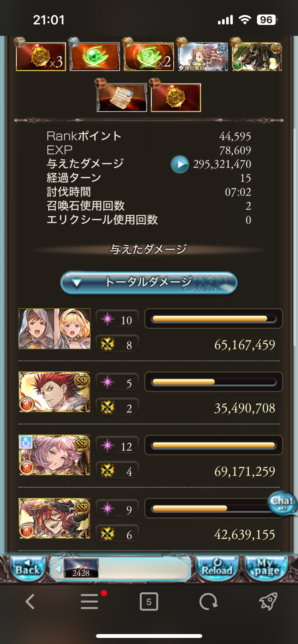
Task: Tap the red-haired SSR character with 35,490,708 damage
Action: point(54,392)
